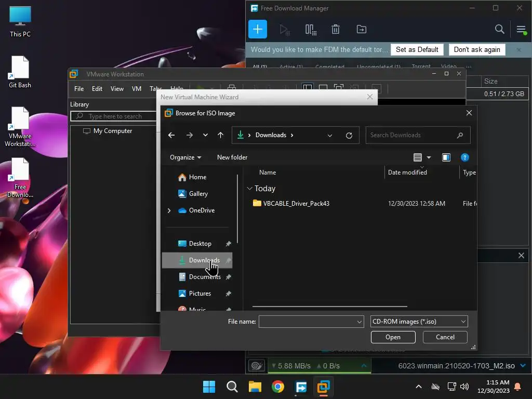Open recent locations dropdown chevron
The height and width of the screenshot is (399, 532).
205,135
